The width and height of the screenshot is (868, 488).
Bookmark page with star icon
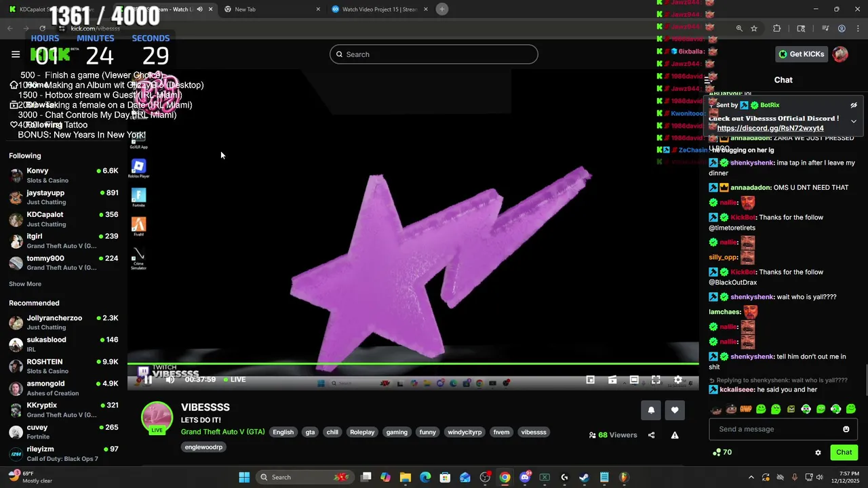pos(754,28)
